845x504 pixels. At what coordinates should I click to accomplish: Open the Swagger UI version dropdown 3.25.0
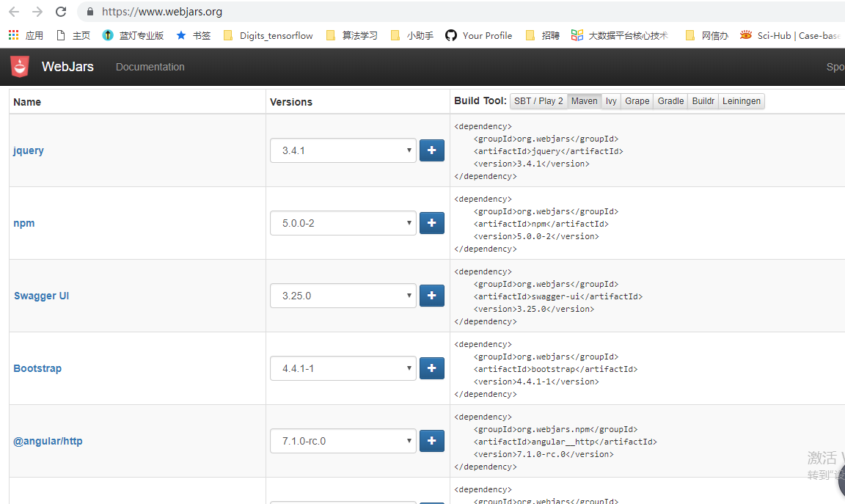[x=343, y=296]
